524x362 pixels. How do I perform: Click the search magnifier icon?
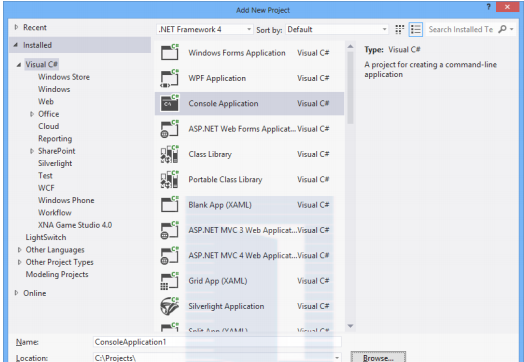pyautogui.click(x=502, y=29)
